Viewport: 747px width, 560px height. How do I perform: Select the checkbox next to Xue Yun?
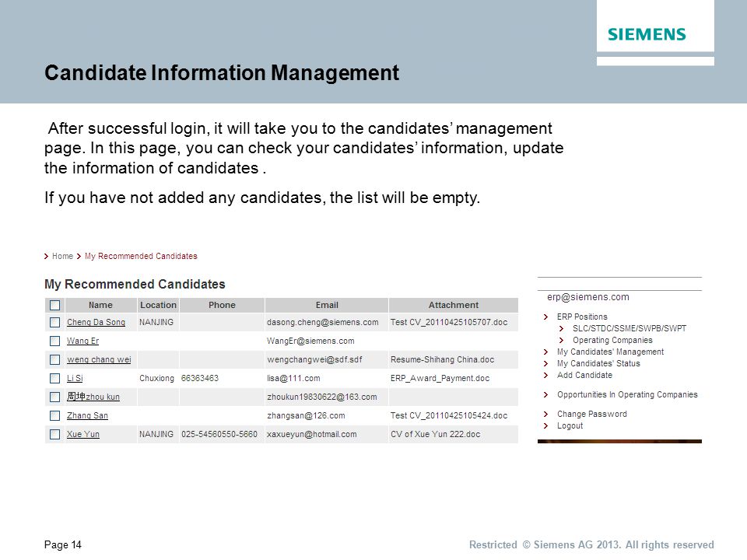(54, 434)
